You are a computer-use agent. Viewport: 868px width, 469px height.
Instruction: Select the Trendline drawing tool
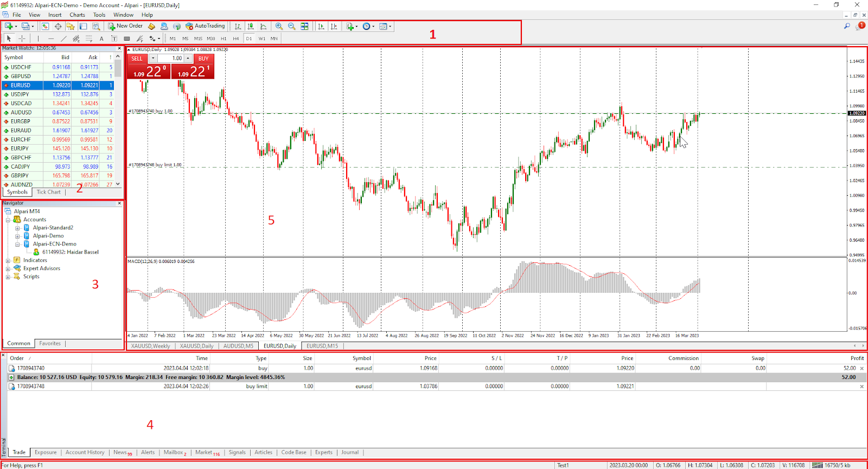click(63, 38)
